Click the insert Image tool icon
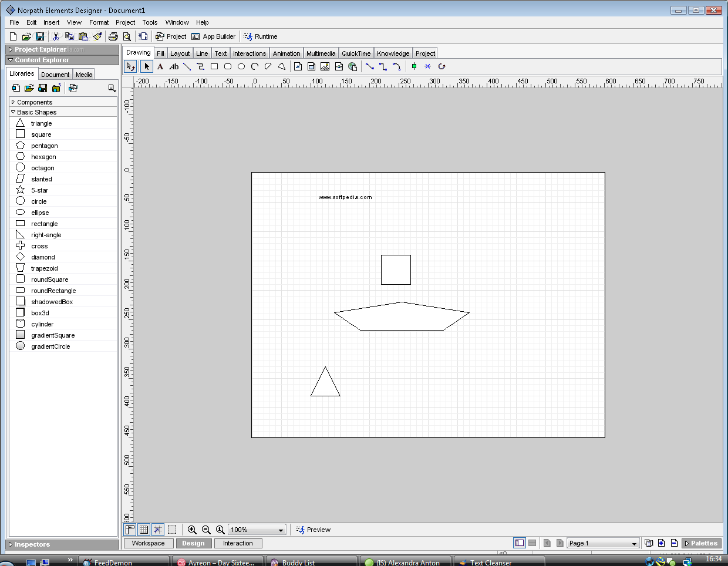Screen dimensions: 728x566 tap(325, 66)
